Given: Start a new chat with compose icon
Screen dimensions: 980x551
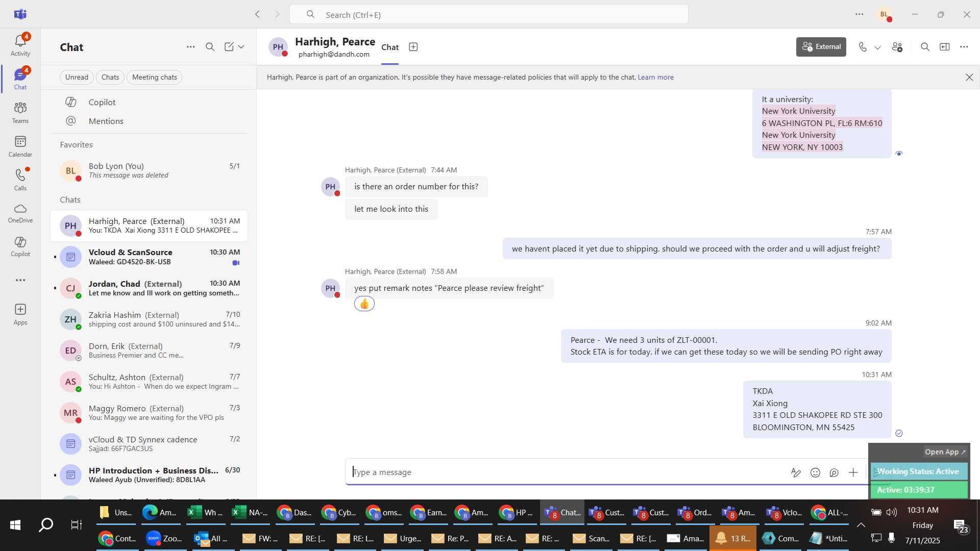Looking at the screenshot, I should tap(229, 47).
